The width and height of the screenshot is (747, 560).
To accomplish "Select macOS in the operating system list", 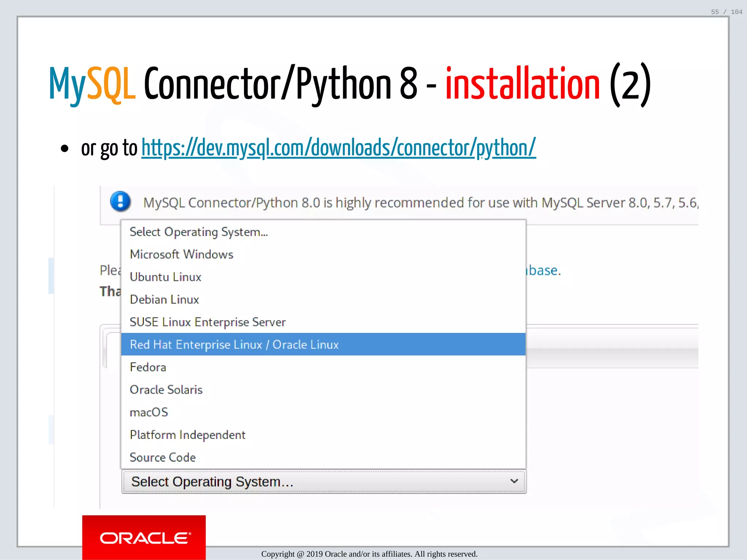I will click(149, 412).
